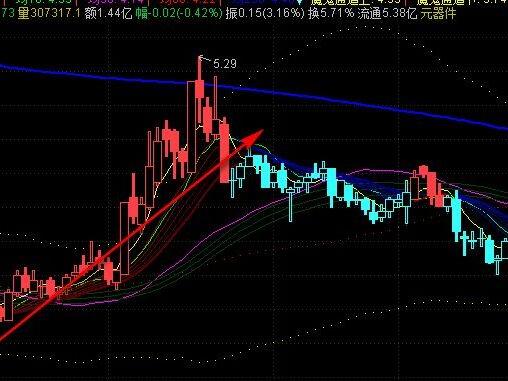Click the hollow red candle at the far left edge
Viewport: 508px width, 381px height.
(x=8, y=305)
